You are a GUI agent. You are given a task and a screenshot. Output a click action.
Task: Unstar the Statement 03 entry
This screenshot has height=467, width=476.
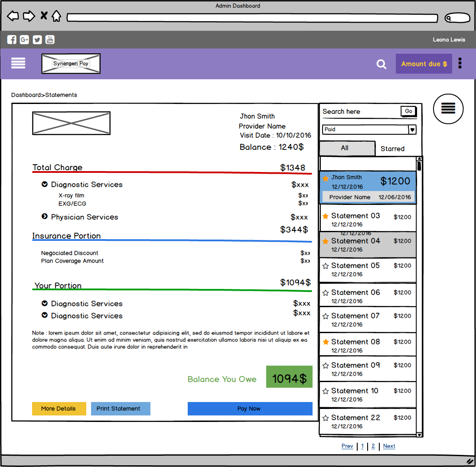[x=326, y=216]
